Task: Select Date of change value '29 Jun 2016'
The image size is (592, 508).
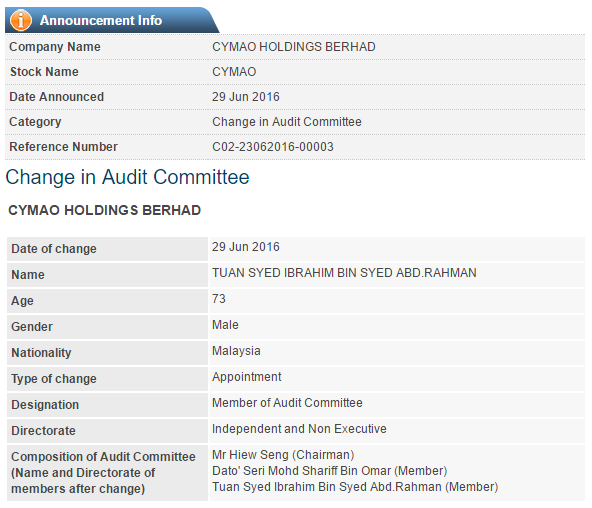Action: click(x=246, y=247)
